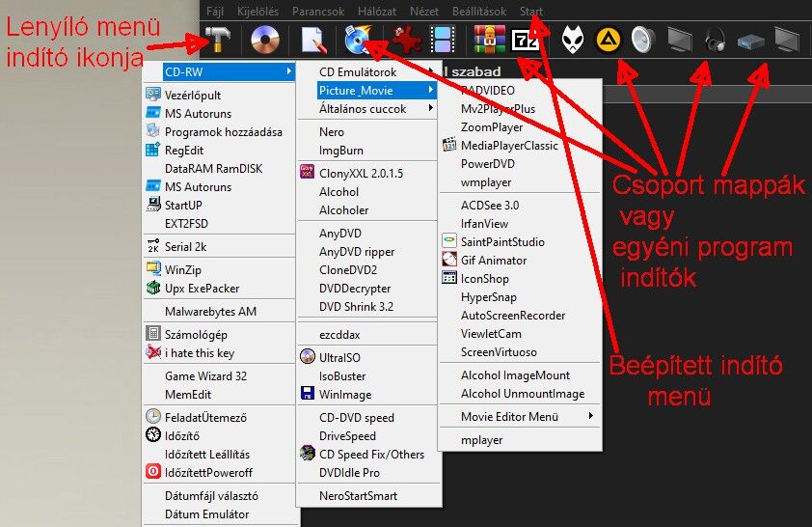Select Dátumfájl választó entry
Viewport: 812px width, 527px height.
pyautogui.click(x=220, y=496)
